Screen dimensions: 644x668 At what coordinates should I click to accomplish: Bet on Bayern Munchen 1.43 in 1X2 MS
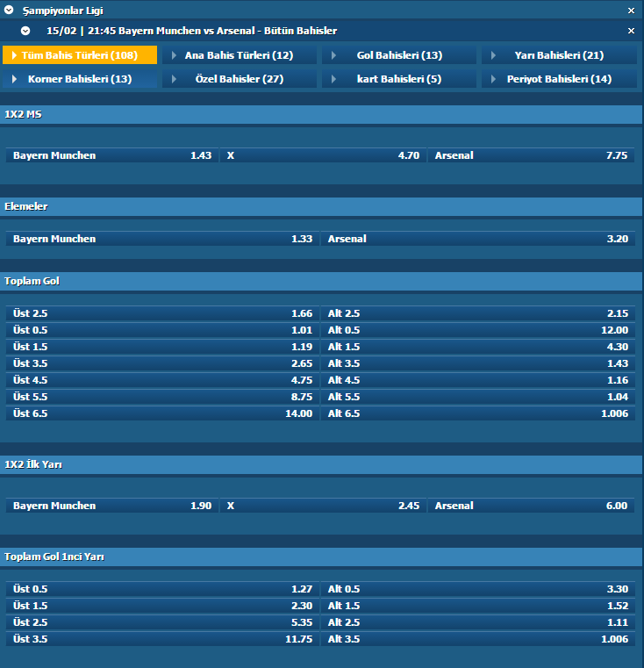112,155
